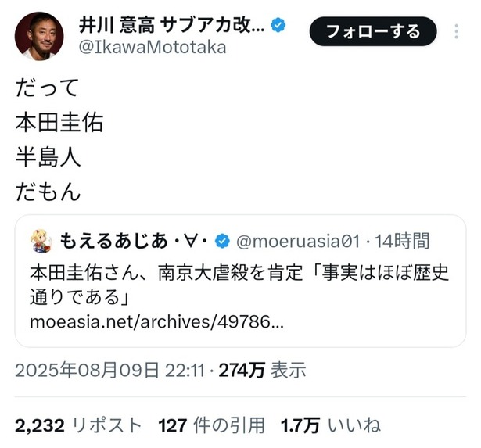The image size is (481, 448).
Task: Click the verified badge on もえるあじあ
Action: (x=222, y=241)
